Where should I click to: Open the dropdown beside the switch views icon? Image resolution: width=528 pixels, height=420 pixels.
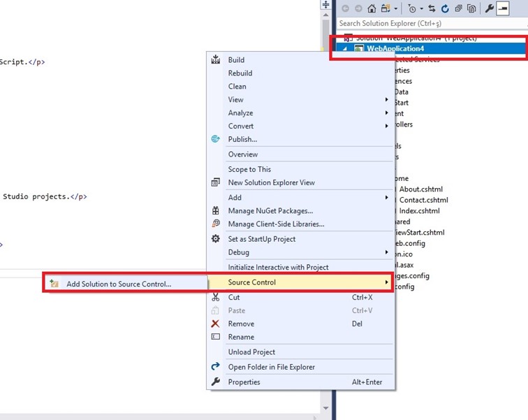point(396,9)
